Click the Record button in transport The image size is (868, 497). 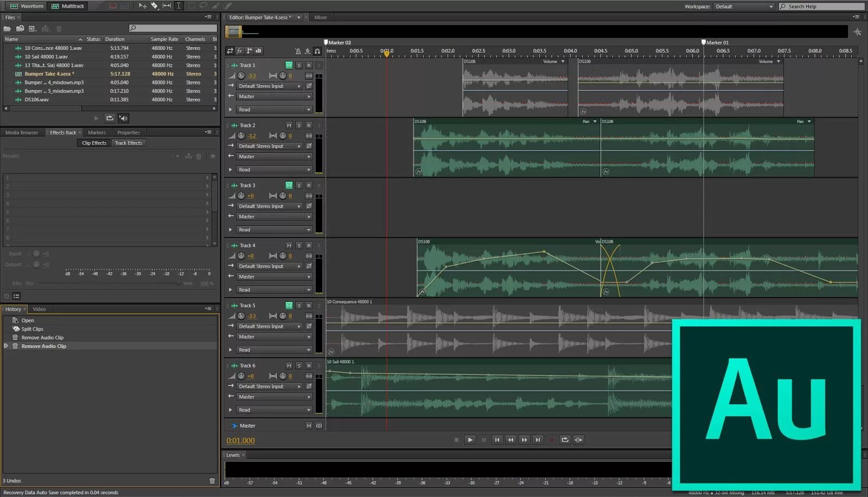[x=551, y=440]
